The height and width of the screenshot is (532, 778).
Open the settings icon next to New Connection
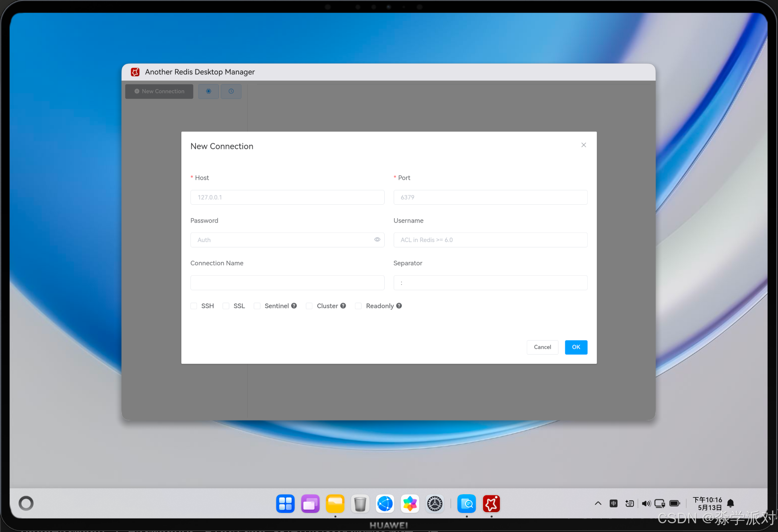[208, 91]
